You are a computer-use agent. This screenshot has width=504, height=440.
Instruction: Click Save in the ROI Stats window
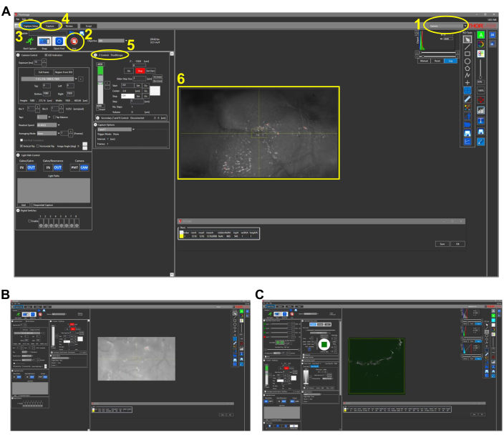[x=442, y=244]
